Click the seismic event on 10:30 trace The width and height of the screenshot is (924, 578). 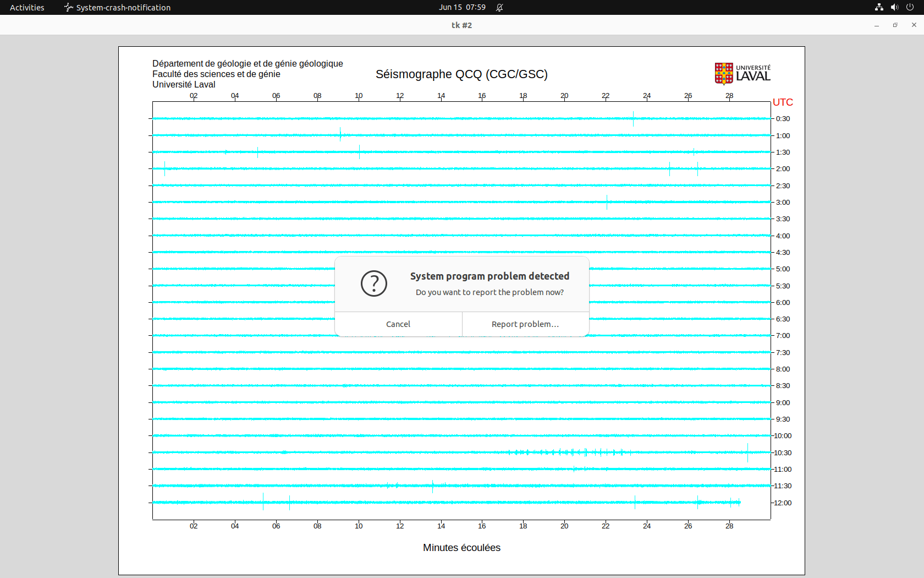[570, 452]
